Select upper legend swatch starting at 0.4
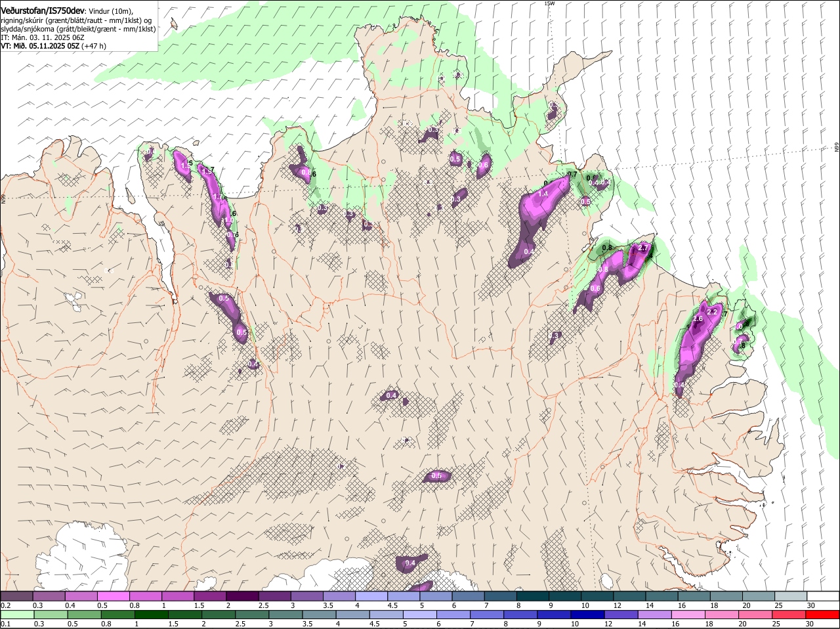Viewport: 840px width, 629px height. 81,596
